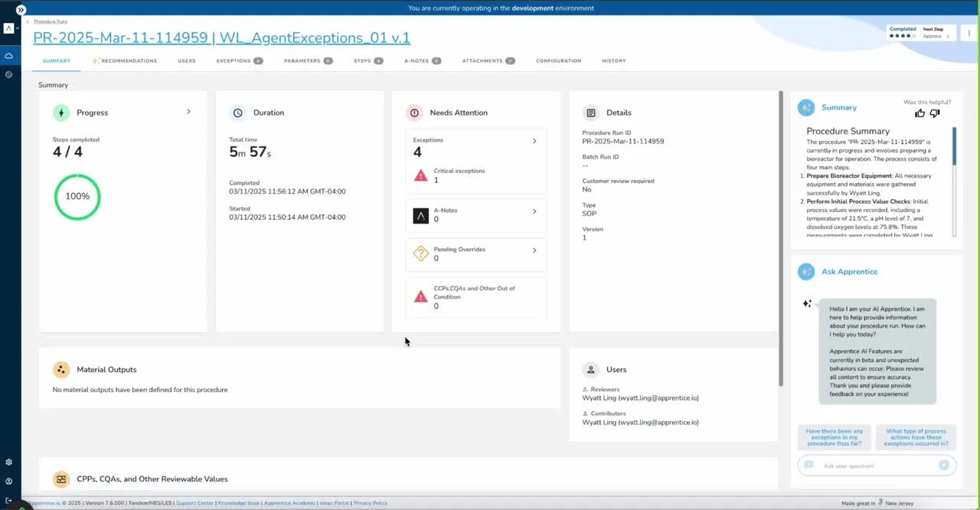
Task: Click the Critical exceptions warning triangle
Action: click(420, 175)
